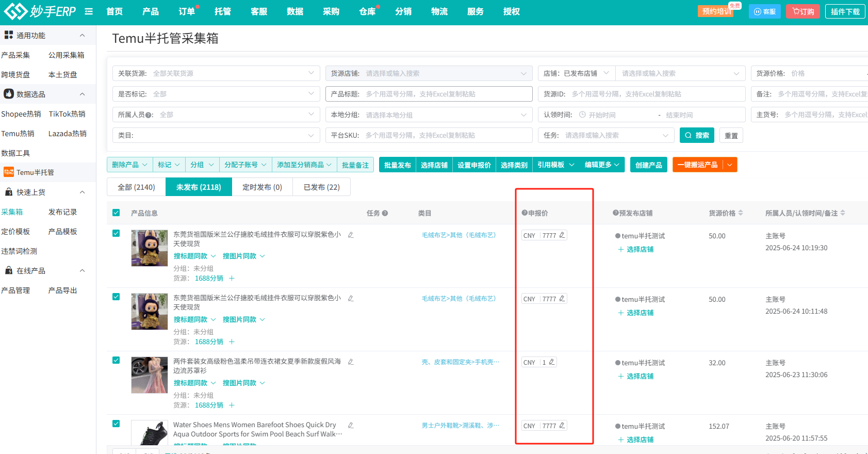The width and height of the screenshot is (868, 454).
Task: Uncheck 两件套装女高级粉色 product checkbox
Action: tap(116, 360)
